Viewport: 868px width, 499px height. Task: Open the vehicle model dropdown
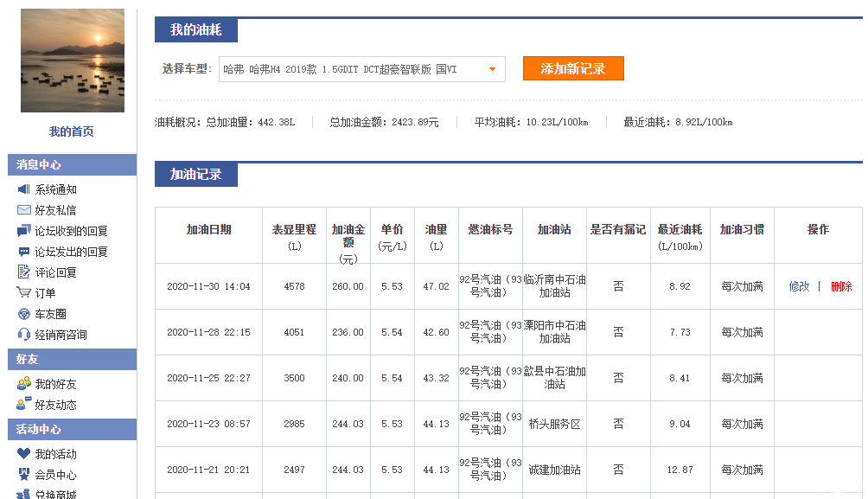[x=361, y=69]
